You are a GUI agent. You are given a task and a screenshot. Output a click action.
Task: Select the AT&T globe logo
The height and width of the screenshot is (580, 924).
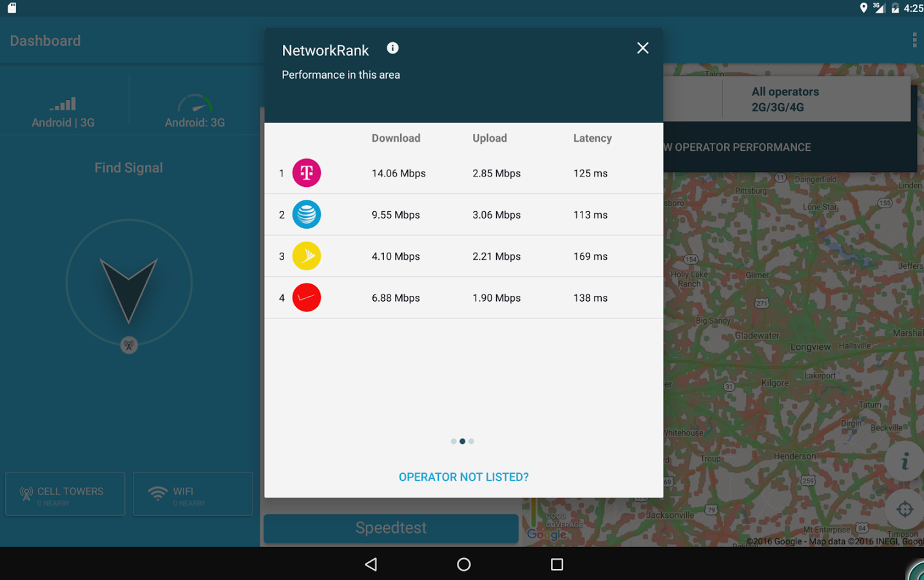307,215
